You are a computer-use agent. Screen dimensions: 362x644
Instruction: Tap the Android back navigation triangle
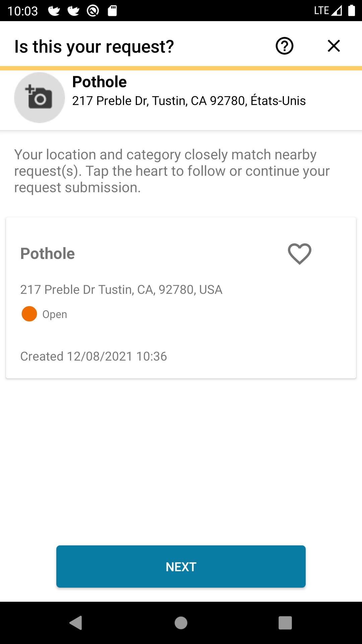(76, 623)
